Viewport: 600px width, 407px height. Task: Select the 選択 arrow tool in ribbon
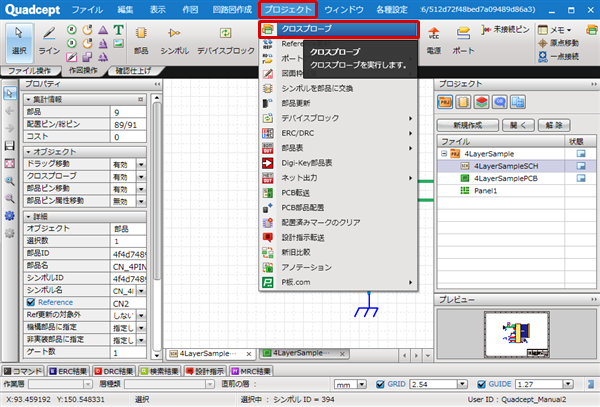click(19, 42)
